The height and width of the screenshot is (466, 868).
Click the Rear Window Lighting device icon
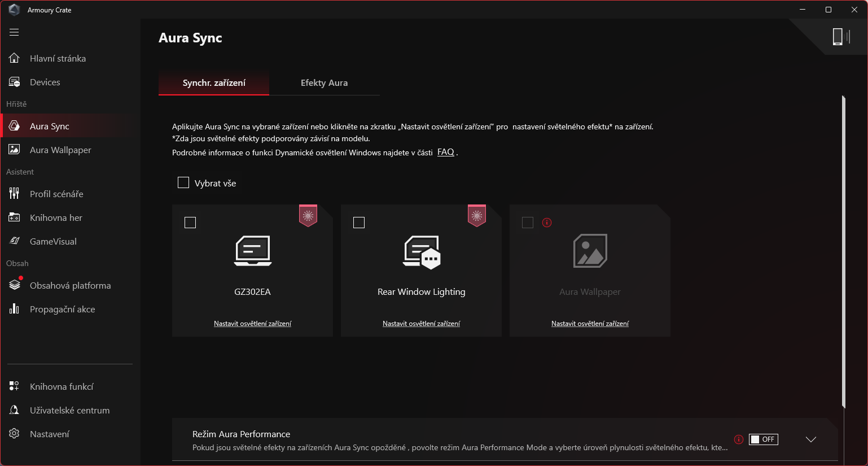click(422, 252)
